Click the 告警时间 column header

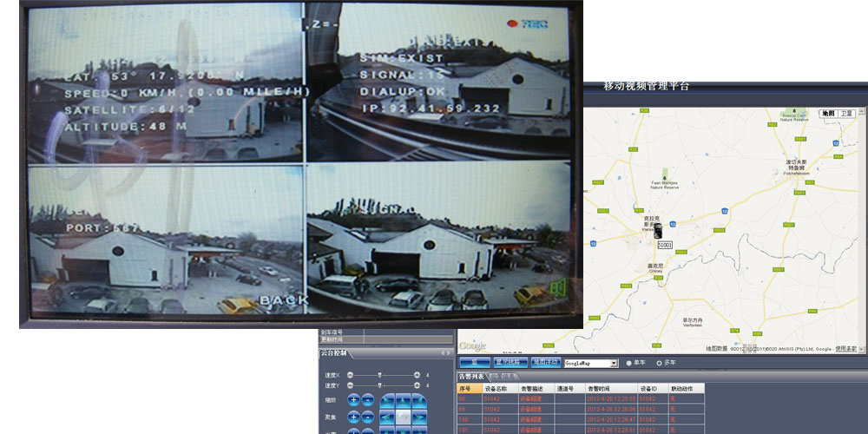pyautogui.click(x=611, y=389)
